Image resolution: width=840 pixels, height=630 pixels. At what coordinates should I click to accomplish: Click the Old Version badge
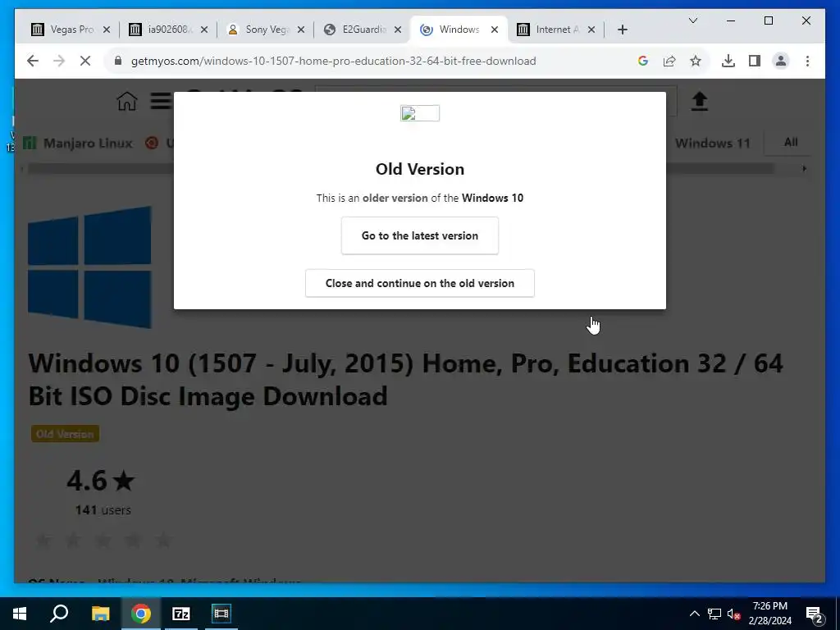tap(65, 434)
